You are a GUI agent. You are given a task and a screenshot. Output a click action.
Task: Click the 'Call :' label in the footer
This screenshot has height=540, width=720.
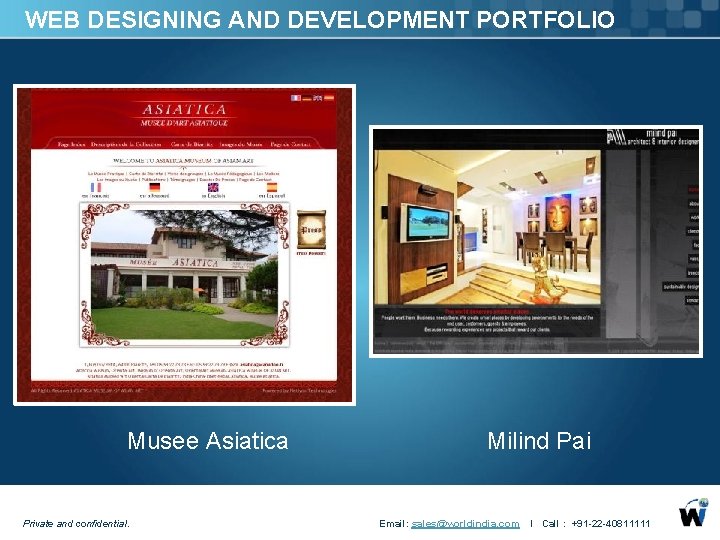(553, 523)
